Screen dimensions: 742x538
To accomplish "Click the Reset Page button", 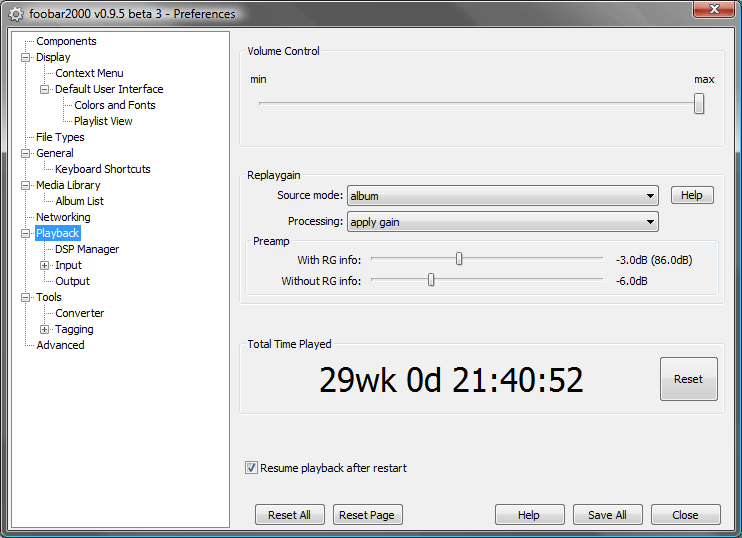I will pos(367,515).
